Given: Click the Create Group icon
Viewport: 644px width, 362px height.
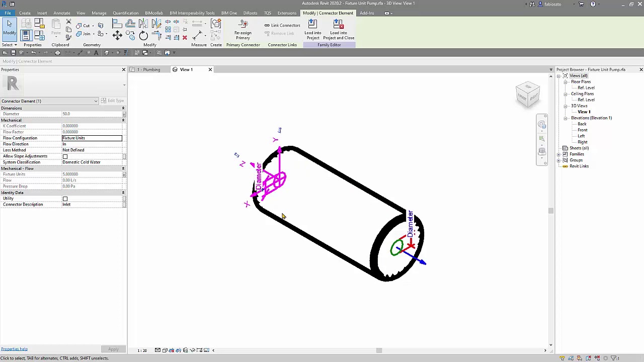Looking at the screenshot, I should [x=216, y=23].
